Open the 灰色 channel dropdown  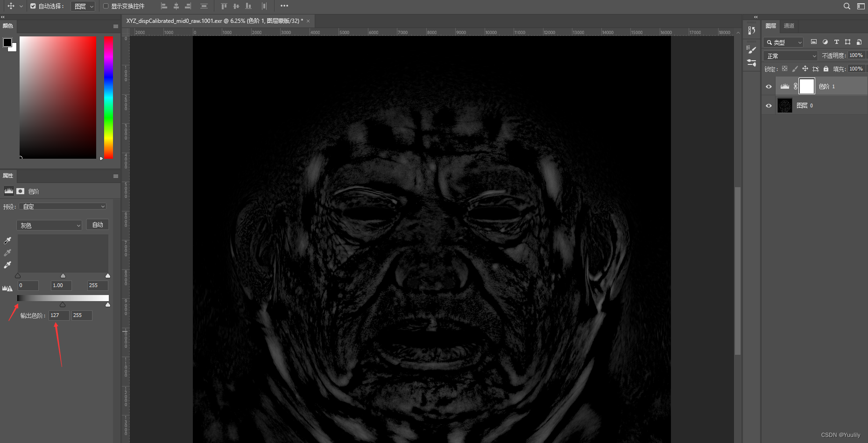(49, 225)
